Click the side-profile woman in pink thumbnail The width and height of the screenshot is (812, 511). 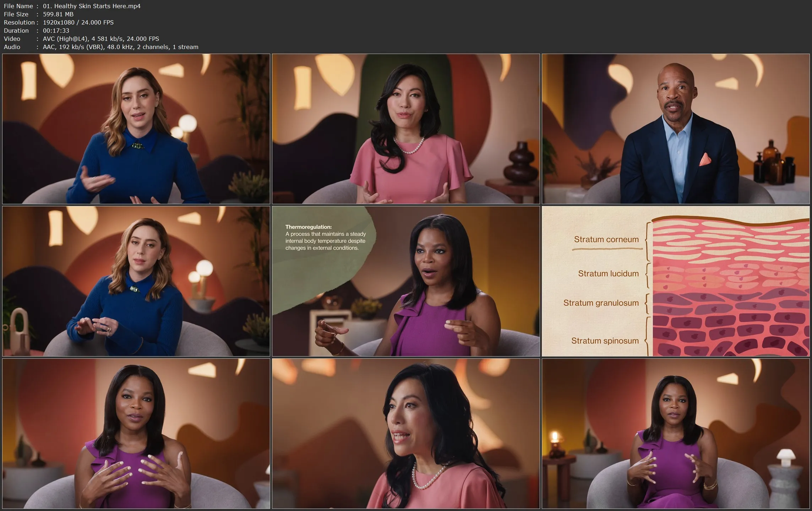(406, 434)
